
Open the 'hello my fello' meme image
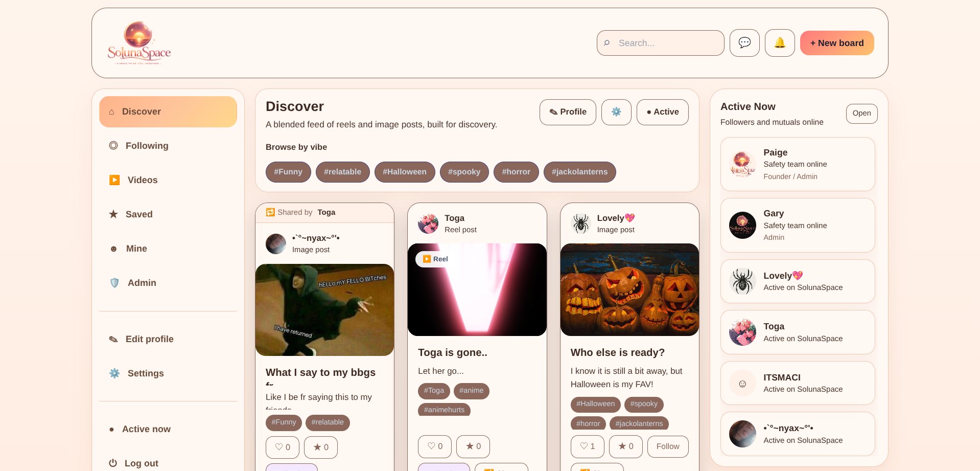click(x=324, y=310)
